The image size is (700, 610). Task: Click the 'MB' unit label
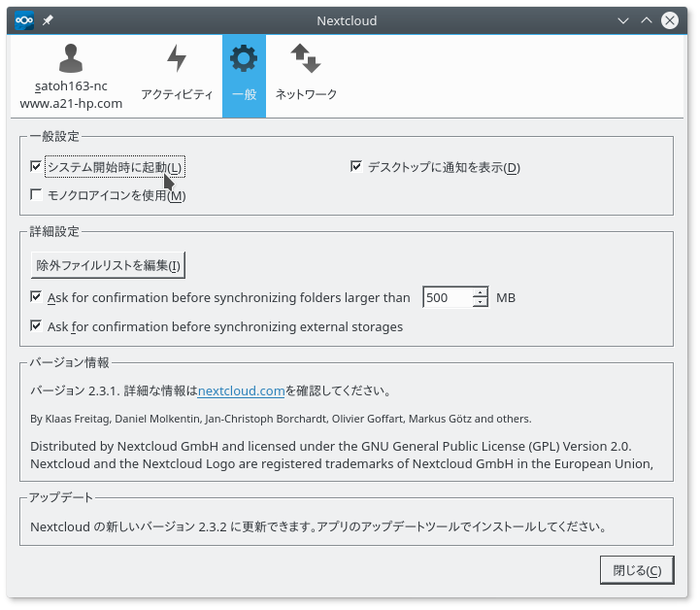click(506, 298)
